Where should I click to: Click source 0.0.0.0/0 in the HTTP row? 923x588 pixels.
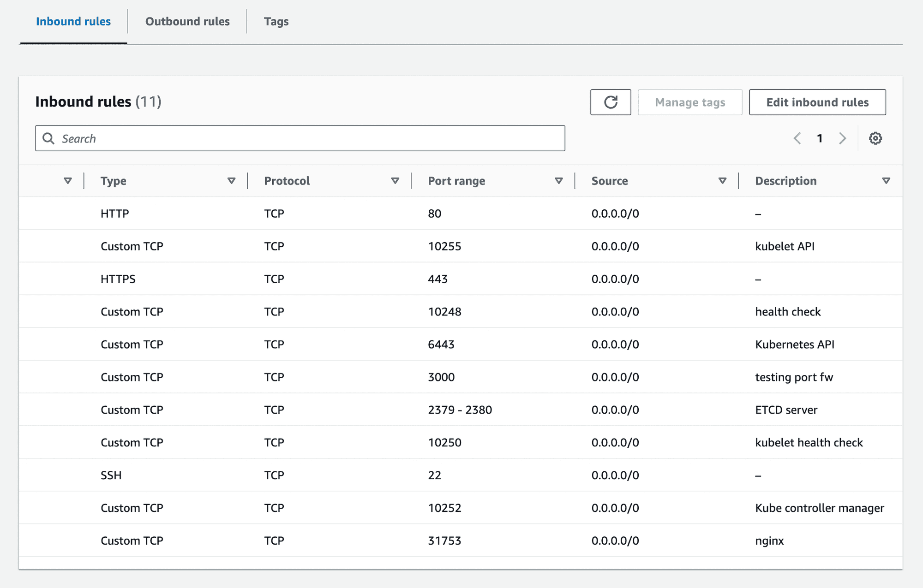[615, 214]
